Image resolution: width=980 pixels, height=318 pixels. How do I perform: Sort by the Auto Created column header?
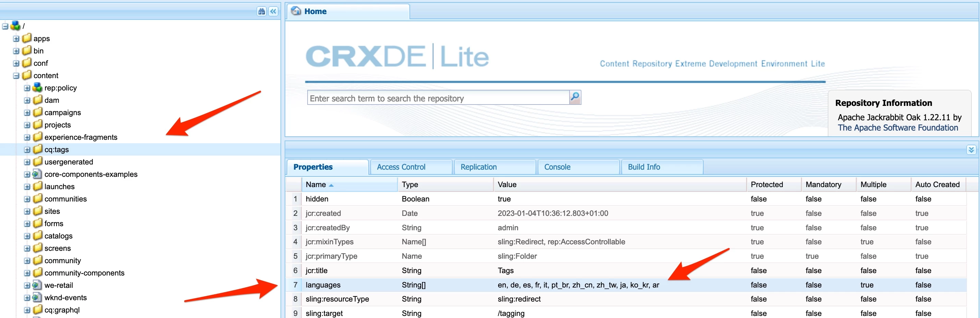click(x=938, y=184)
